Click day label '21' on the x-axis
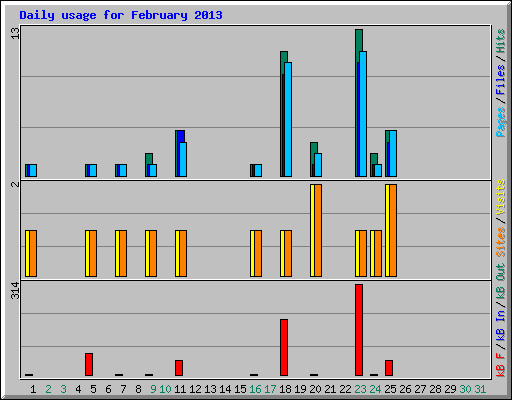Image resolution: width=512 pixels, height=400 pixels. click(330, 389)
